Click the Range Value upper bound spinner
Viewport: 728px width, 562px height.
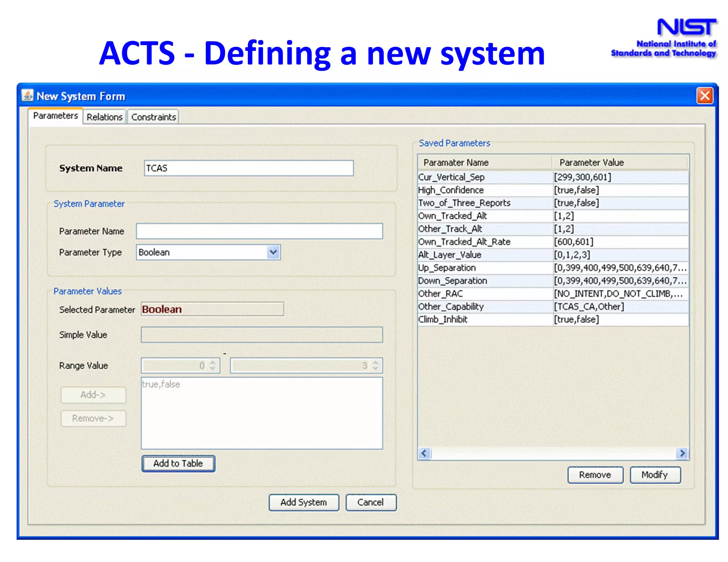pyautogui.click(x=306, y=366)
